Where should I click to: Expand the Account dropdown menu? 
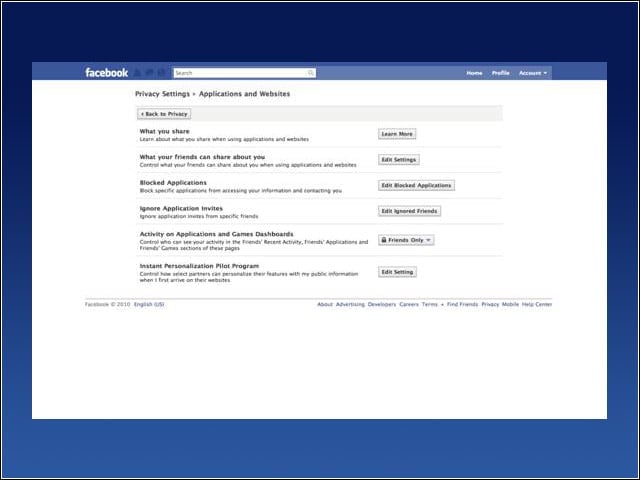click(x=533, y=73)
